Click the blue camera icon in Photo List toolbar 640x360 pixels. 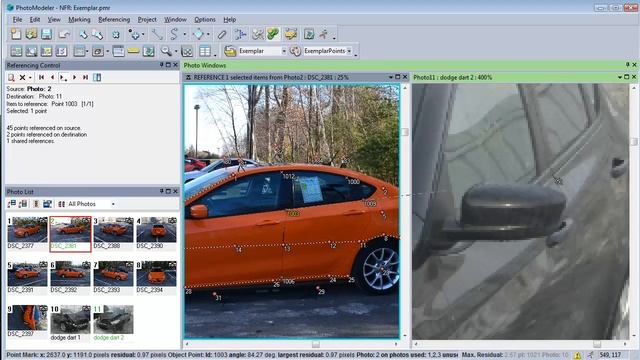[48, 204]
